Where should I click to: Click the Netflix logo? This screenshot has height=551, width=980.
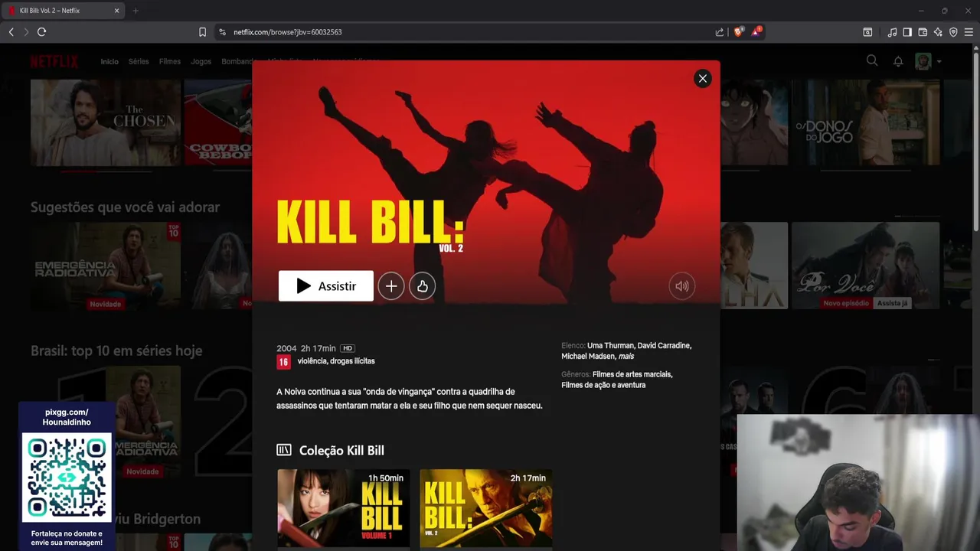(x=54, y=61)
